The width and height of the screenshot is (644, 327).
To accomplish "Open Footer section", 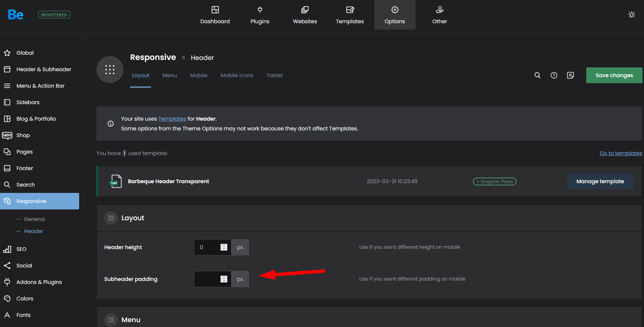I will pyautogui.click(x=40, y=168).
